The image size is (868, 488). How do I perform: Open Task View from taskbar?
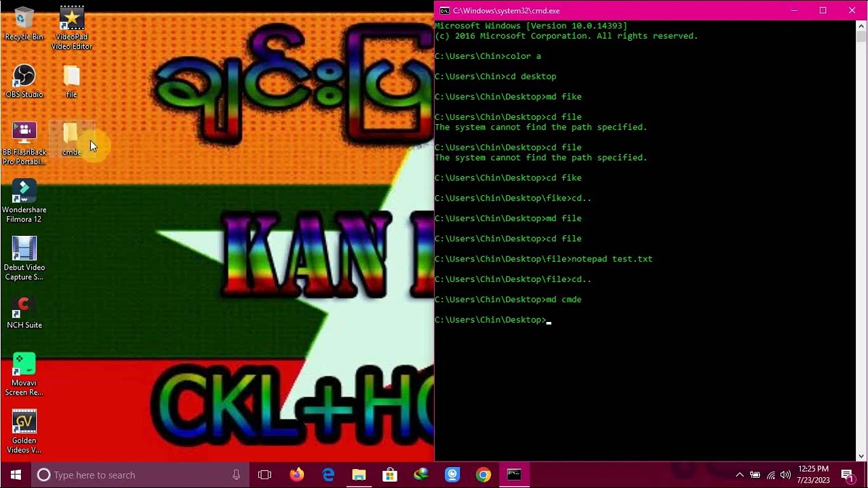click(x=264, y=474)
